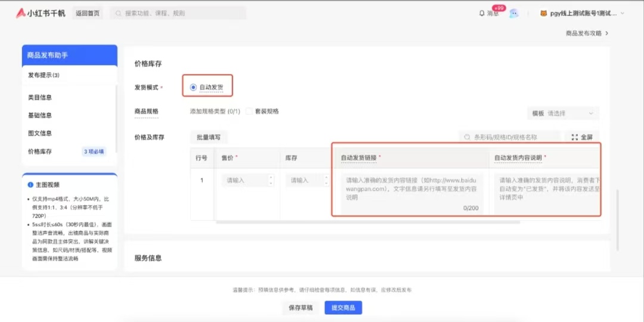Expand the pgy线上测试账号 account menu

coord(622,13)
